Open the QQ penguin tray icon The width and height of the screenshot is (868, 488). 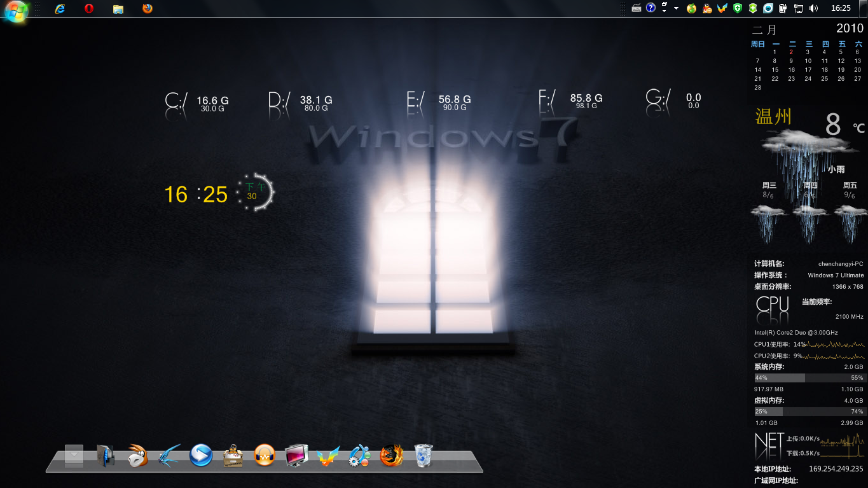(706, 8)
